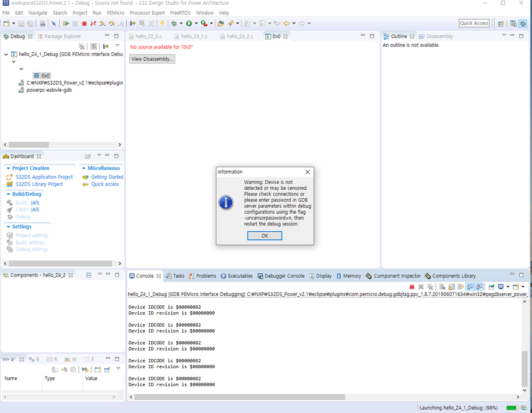This screenshot has height=413, width=532.
Task: Toggle Show Console on standard output
Action: 470,287
